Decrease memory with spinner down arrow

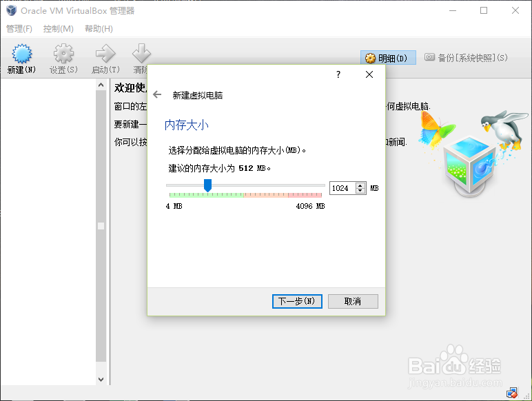click(360, 191)
